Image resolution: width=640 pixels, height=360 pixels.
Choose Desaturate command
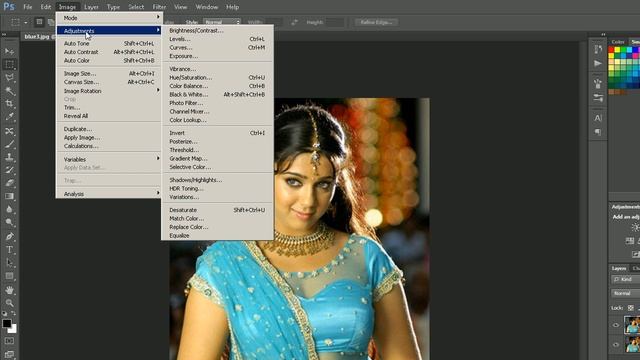coord(217,210)
